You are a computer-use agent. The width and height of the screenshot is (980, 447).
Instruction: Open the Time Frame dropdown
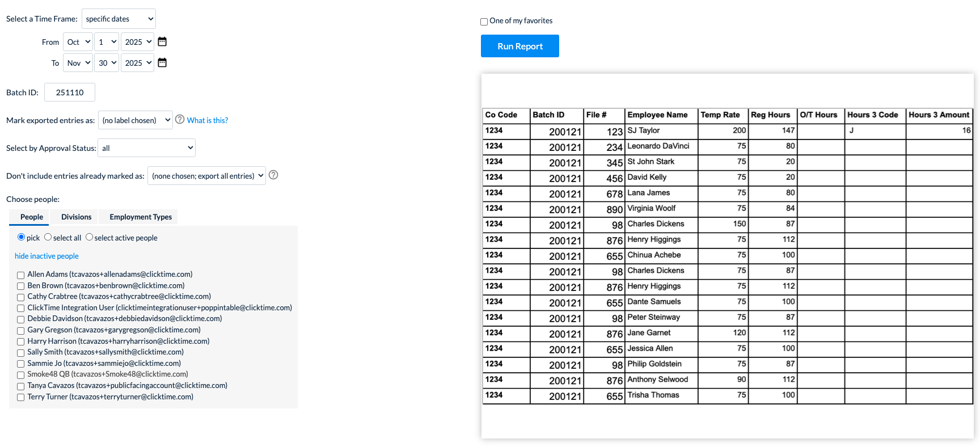click(119, 19)
